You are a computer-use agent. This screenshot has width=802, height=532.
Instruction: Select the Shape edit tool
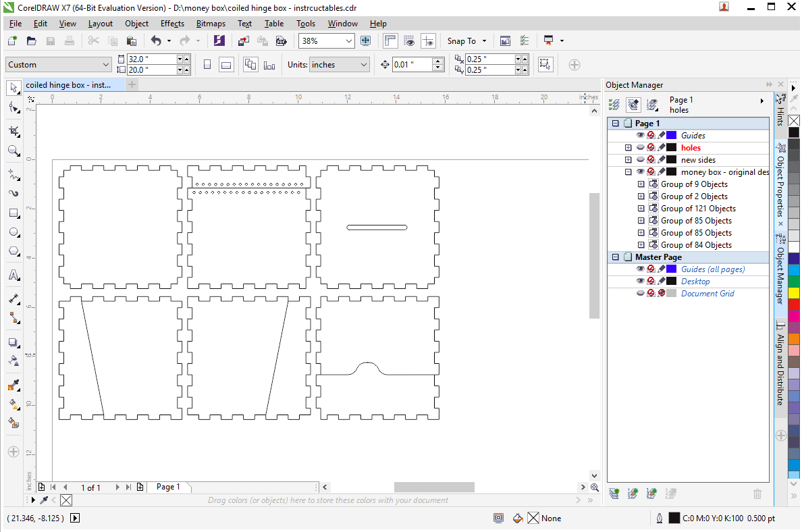[x=14, y=107]
